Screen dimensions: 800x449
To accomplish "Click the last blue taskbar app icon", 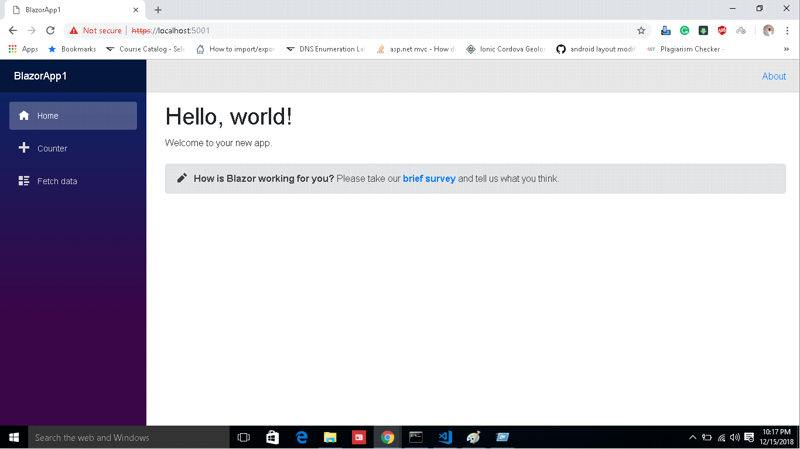I will tap(502, 437).
